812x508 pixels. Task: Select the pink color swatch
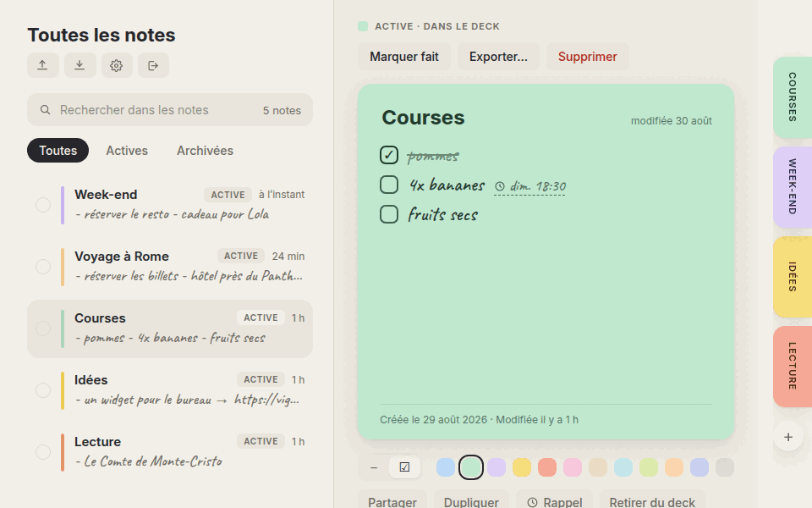pyautogui.click(x=573, y=467)
